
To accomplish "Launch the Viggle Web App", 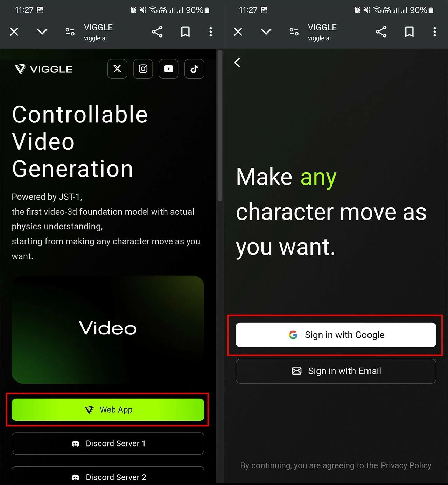I will coord(108,409).
